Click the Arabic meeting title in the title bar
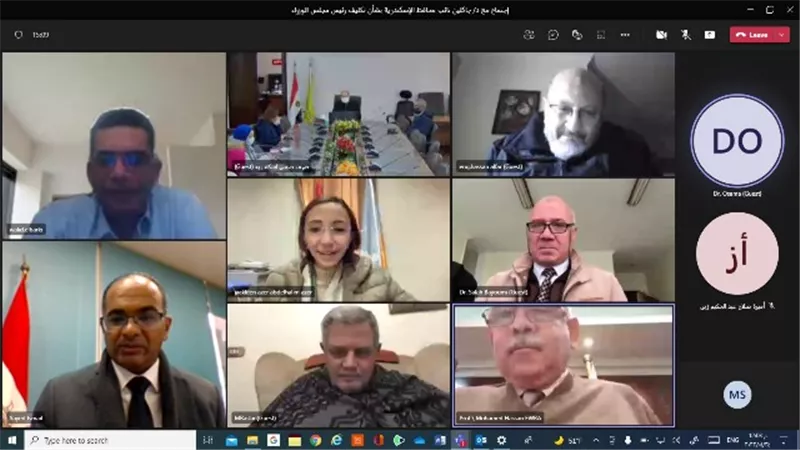 point(400,10)
